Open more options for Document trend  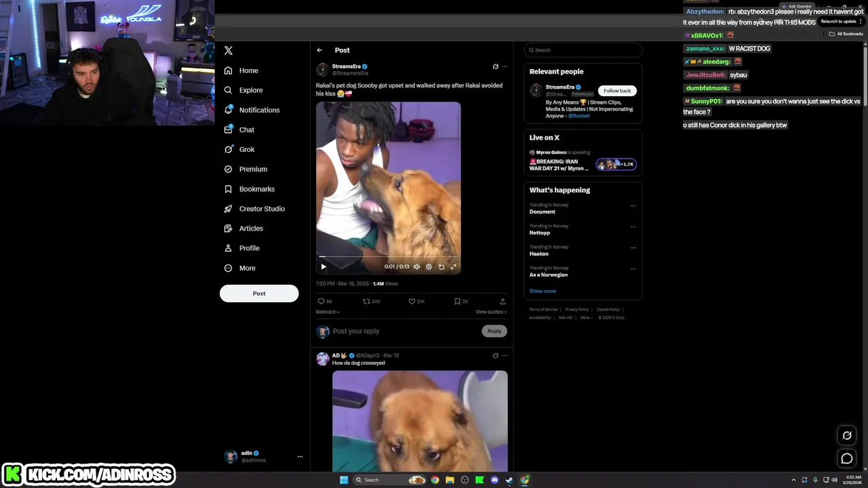click(633, 205)
